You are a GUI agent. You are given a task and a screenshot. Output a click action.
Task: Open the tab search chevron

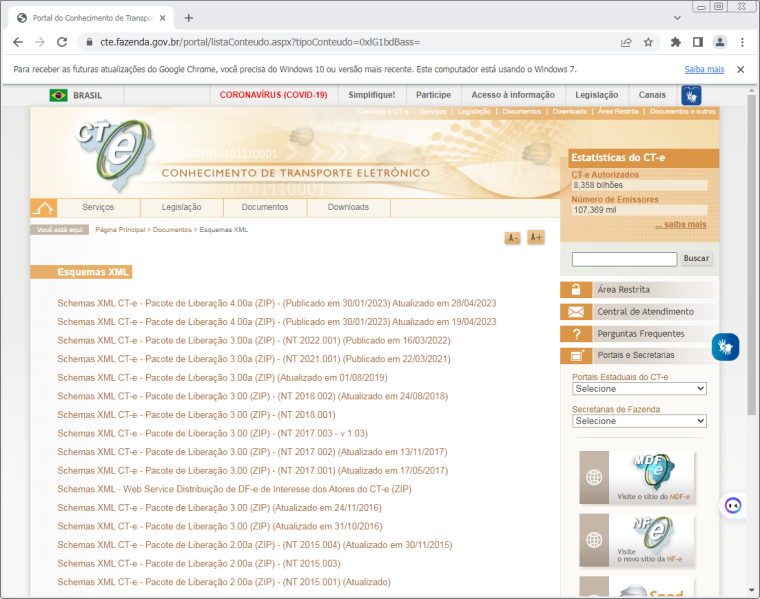point(677,18)
